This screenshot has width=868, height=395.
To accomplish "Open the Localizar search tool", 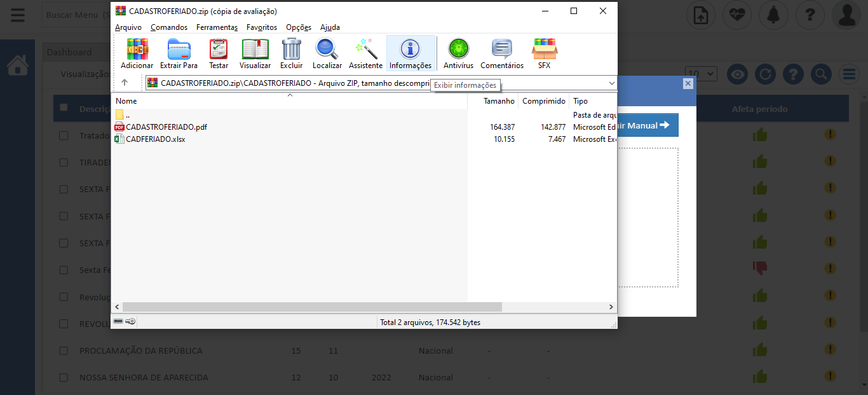I will click(327, 53).
